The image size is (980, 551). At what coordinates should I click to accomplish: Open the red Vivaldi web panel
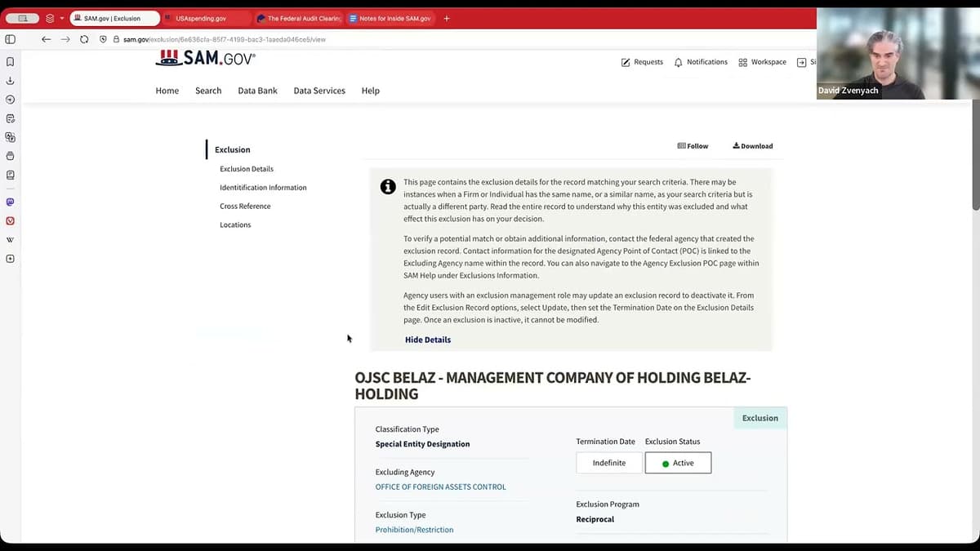click(x=10, y=220)
